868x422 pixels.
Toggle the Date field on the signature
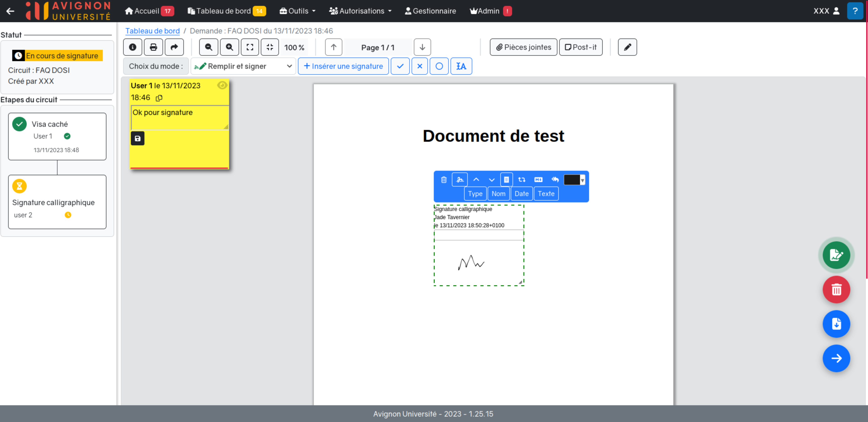tap(521, 194)
